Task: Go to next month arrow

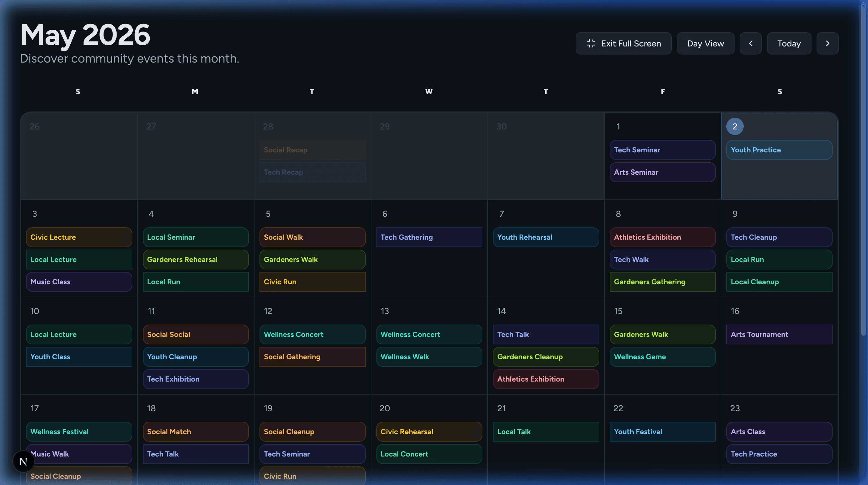Action: pos(827,43)
